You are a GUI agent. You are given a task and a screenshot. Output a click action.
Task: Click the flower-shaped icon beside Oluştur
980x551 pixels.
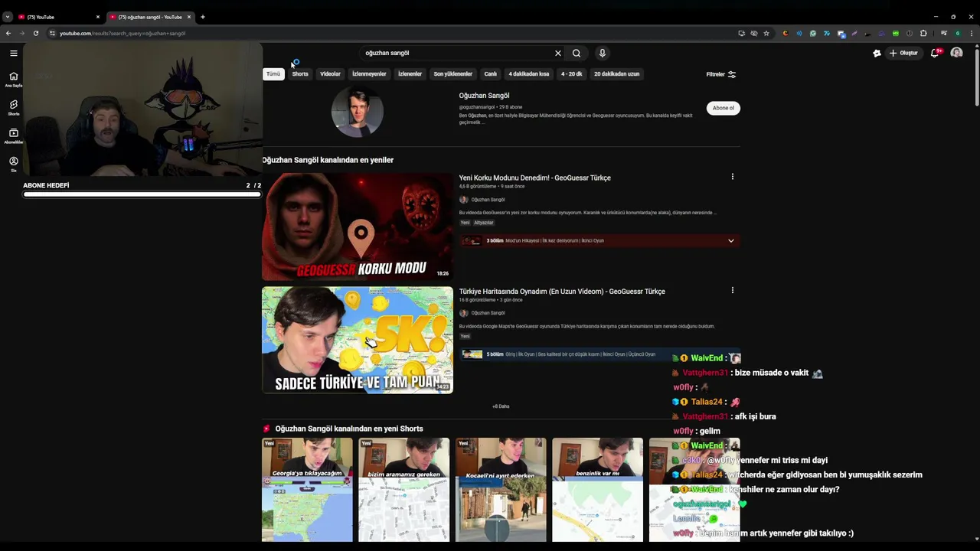(877, 53)
